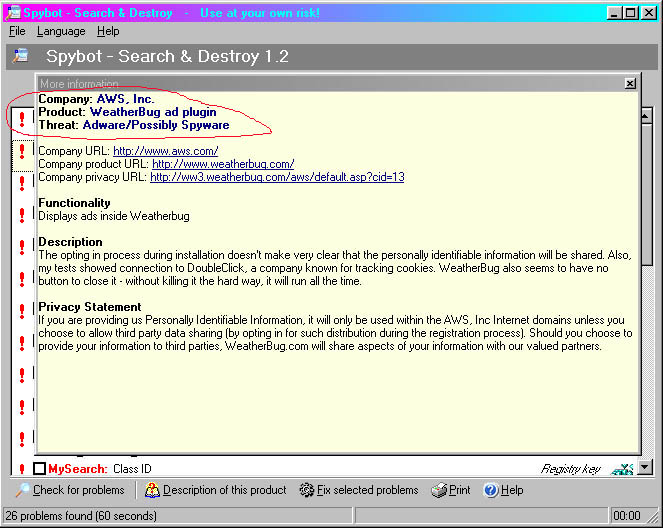Click the Description of this product icon
This screenshot has height=528, width=663.
152,490
